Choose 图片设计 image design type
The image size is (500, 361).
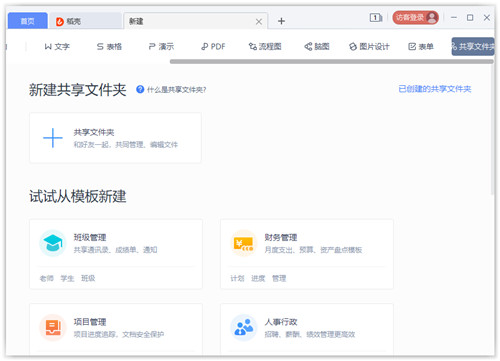(369, 47)
